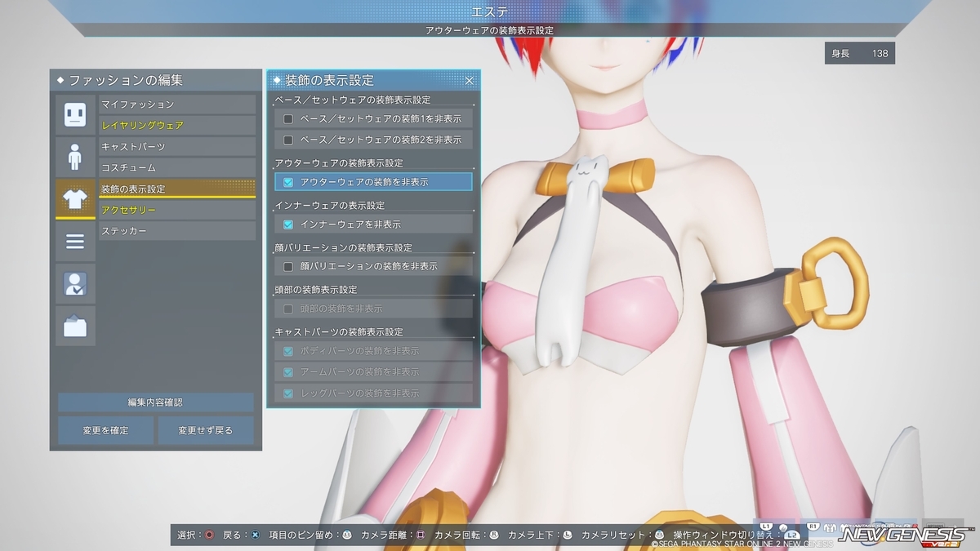
Task: Toggle ベース/セットウェアの装飾1を非表示 checkbox
Action: click(288, 118)
